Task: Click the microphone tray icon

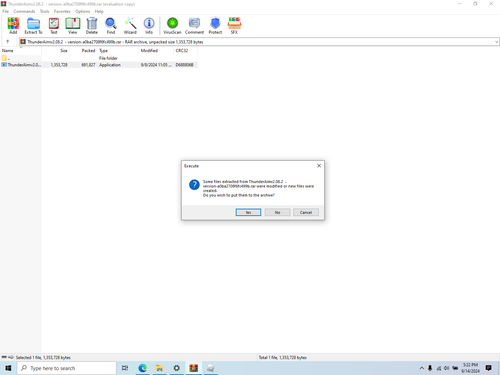Action: (x=430, y=368)
